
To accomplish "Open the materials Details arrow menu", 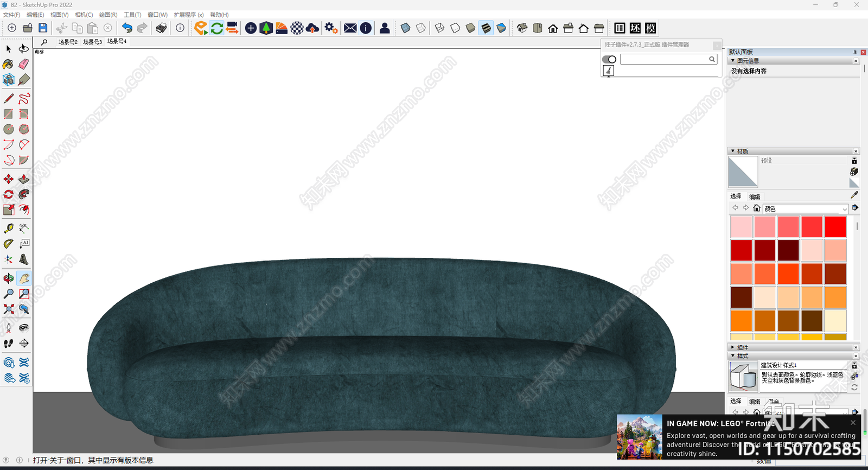I will point(855,208).
